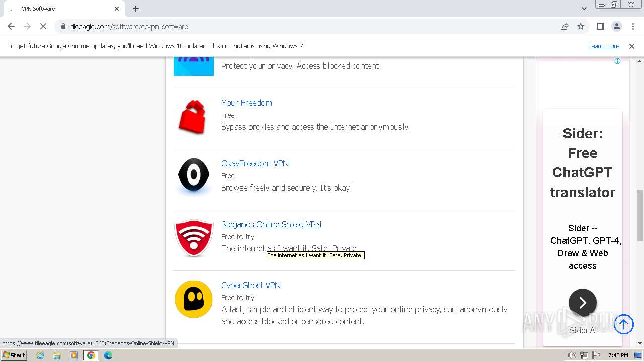Screen dimensions: 644x362
Task: Click the Sider.AI label in the ad
Action: (583, 330)
